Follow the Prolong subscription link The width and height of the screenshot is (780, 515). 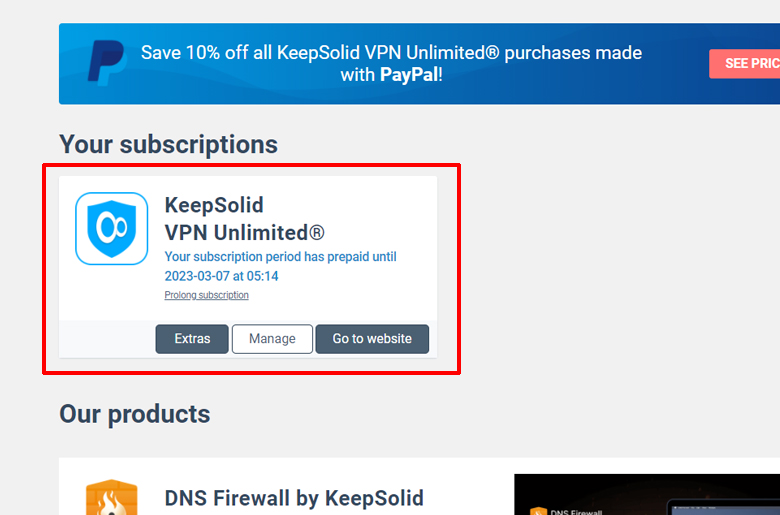click(x=206, y=295)
